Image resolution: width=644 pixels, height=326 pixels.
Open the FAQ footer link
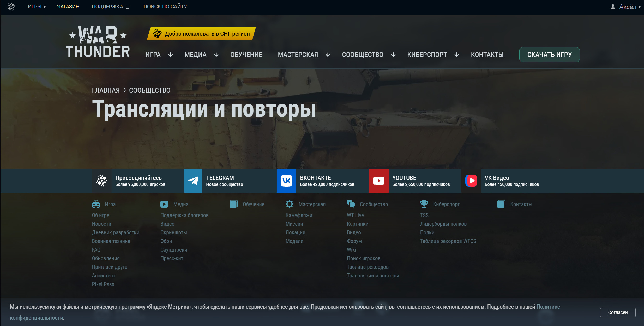tap(96, 250)
